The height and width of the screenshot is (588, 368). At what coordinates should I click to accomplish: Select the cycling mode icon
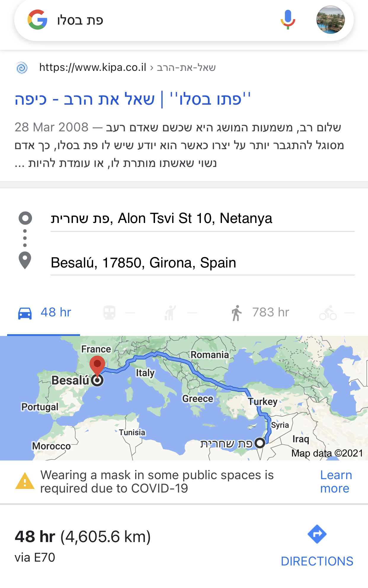[x=328, y=313]
